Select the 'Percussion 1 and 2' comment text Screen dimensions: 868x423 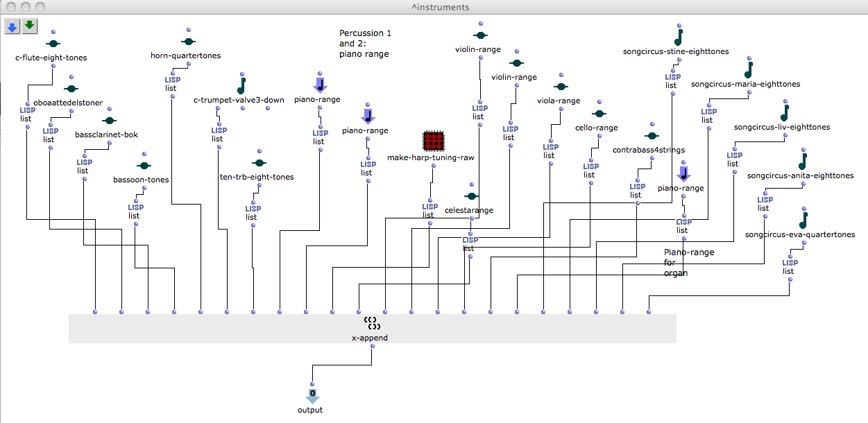click(365, 43)
